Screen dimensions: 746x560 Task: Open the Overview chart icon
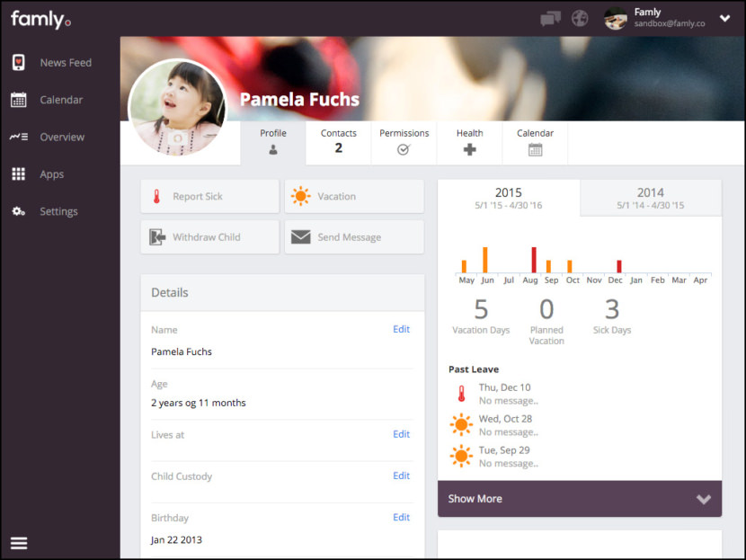coord(19,137)
